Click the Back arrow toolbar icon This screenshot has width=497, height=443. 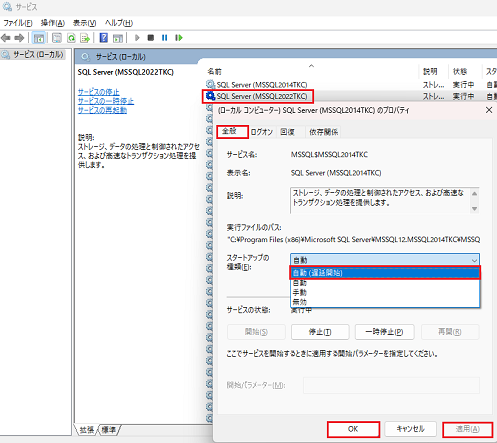(x=6, y=38)
